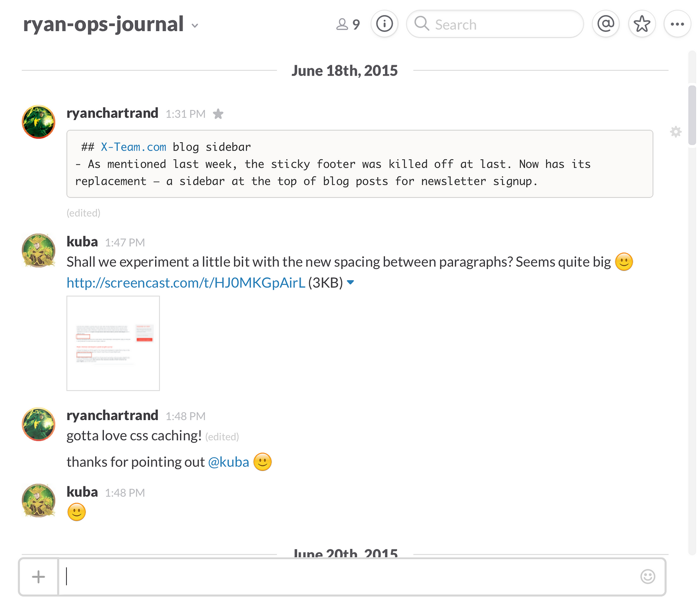Unstar ryanchartrand's 1:31 PM message

(x=218, y=114)
